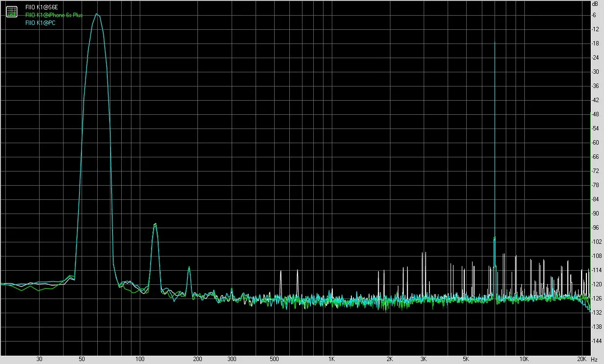604x364 pixels.
Task: Click the -60 value on the dB axis
Action: 595,143
